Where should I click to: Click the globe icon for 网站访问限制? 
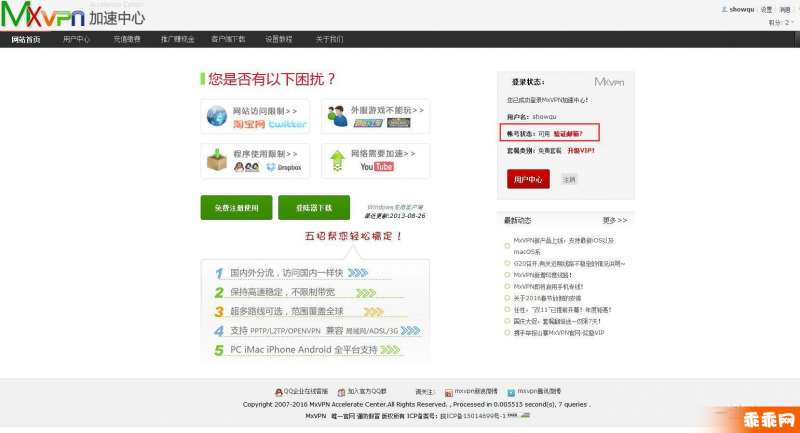[x=216, y=116]
